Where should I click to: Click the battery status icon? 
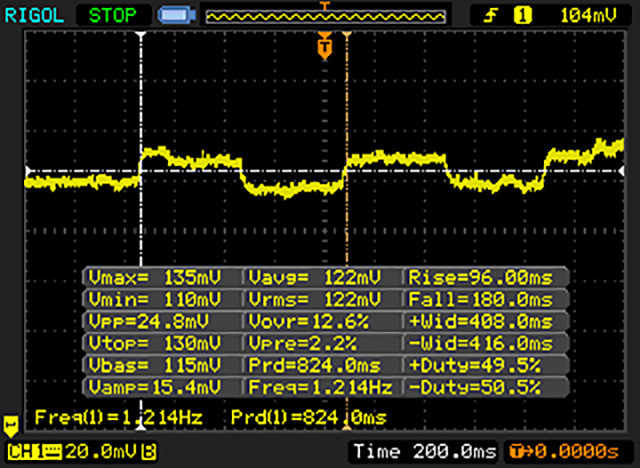click(x=177, y=16)
